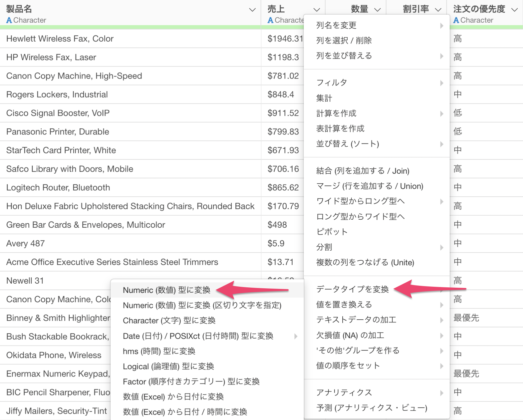523x420 pixels.
Task: Select cell Rogers Lockers, Industrial
Action: coord(57,95)
